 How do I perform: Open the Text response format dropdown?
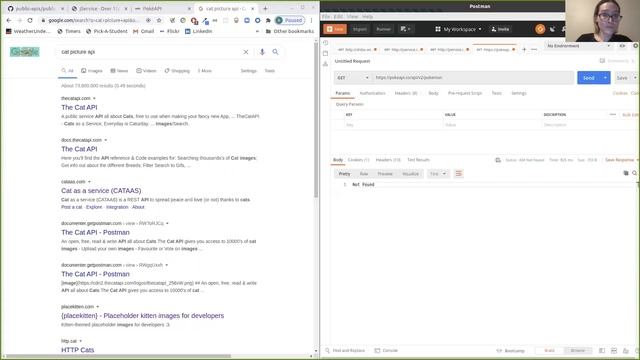pos(438,174)
